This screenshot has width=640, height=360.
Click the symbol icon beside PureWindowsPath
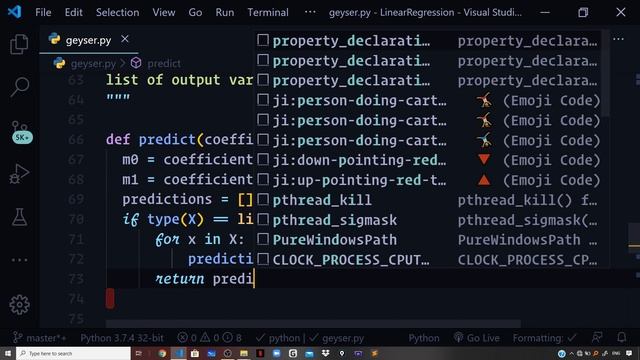tap(263, 240)
